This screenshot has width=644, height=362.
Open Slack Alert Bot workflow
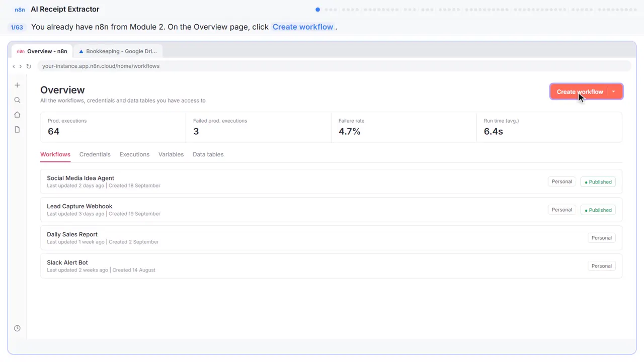pyautogui.click(x=331, y=266)
